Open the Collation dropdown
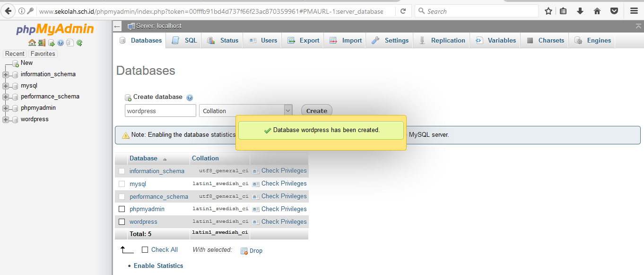 (x=245, y=111)
